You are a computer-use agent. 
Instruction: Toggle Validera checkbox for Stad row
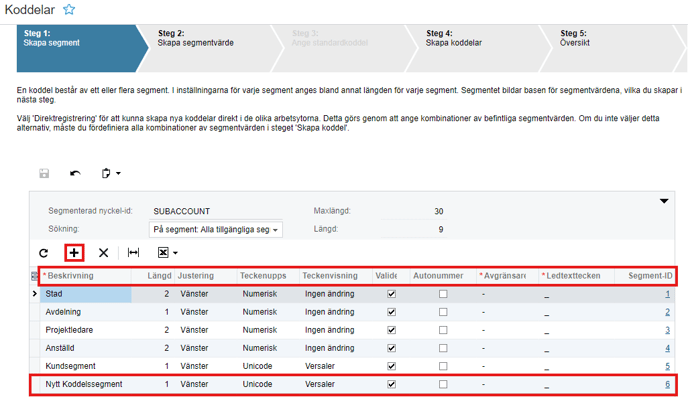[x=391, y=294]
